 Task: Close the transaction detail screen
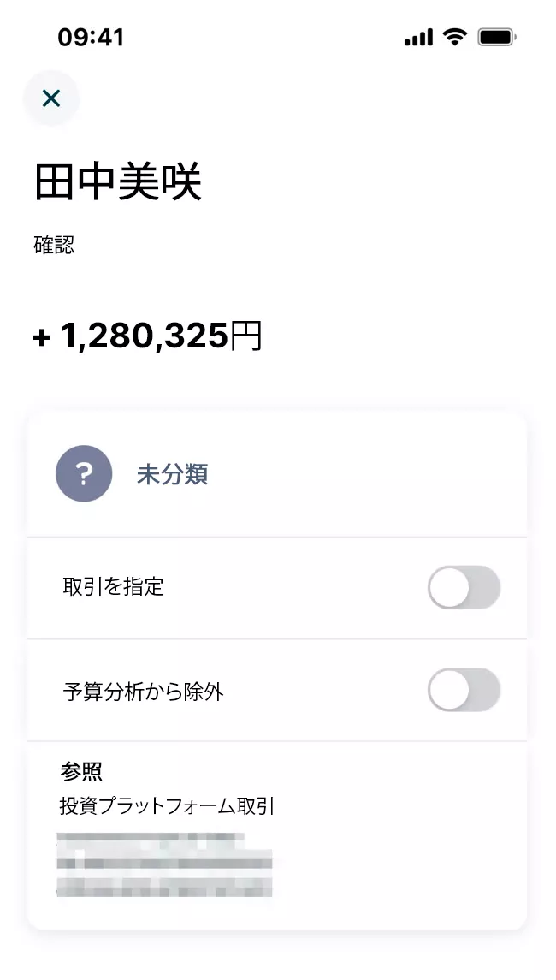pos(51,98)
